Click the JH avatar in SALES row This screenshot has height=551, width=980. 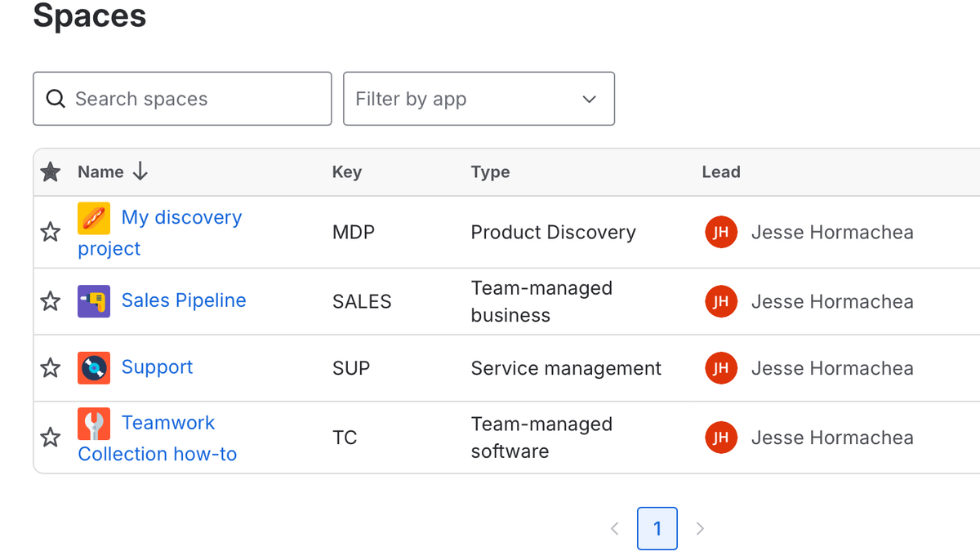click(x=721, y=301)
